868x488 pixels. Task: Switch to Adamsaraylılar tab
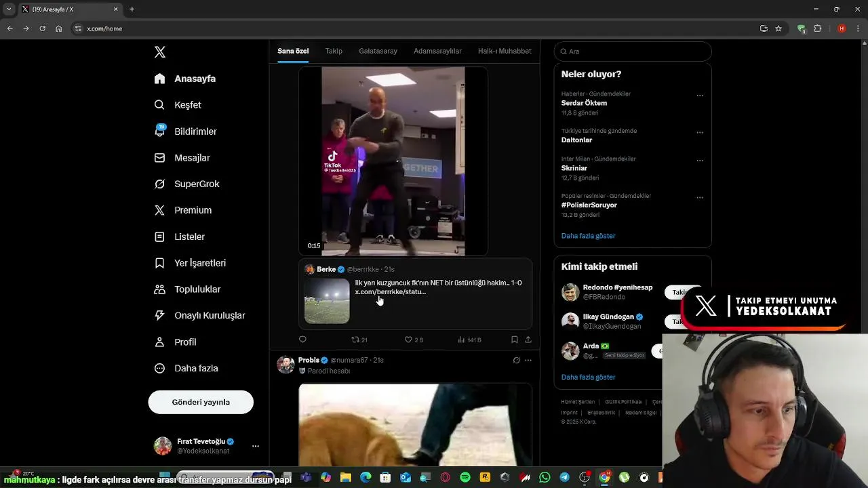pos(437,51)
